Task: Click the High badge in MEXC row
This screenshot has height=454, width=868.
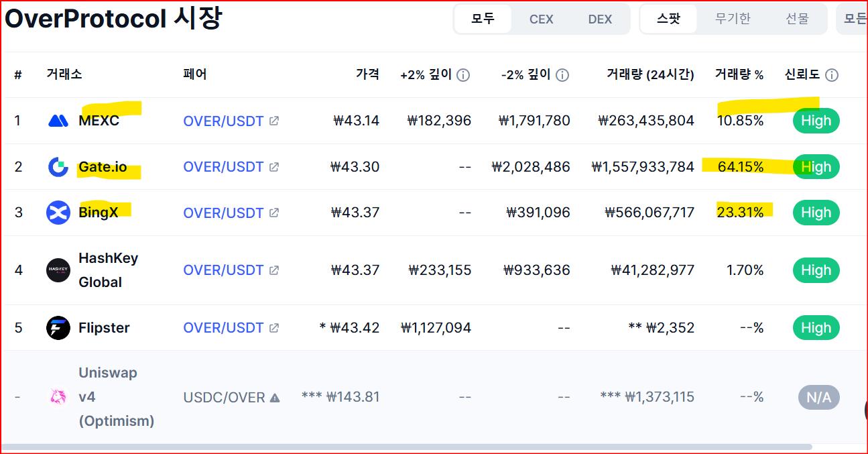Action: 816,121
